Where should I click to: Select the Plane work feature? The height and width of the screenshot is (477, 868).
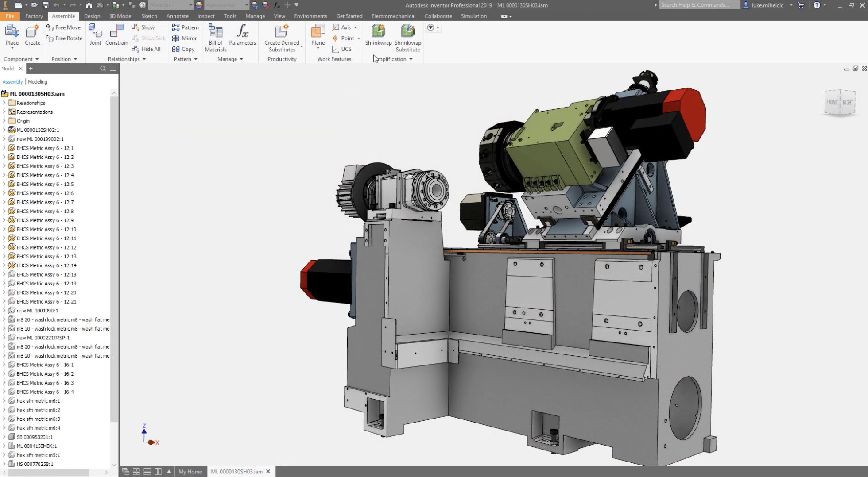coord(318,35)
